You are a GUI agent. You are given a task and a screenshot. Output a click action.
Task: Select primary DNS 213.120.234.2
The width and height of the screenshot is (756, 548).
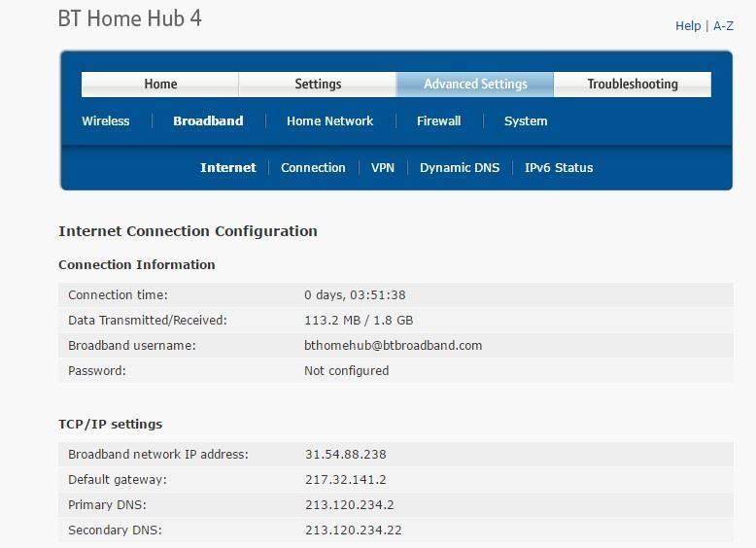[x=350, y=505]
